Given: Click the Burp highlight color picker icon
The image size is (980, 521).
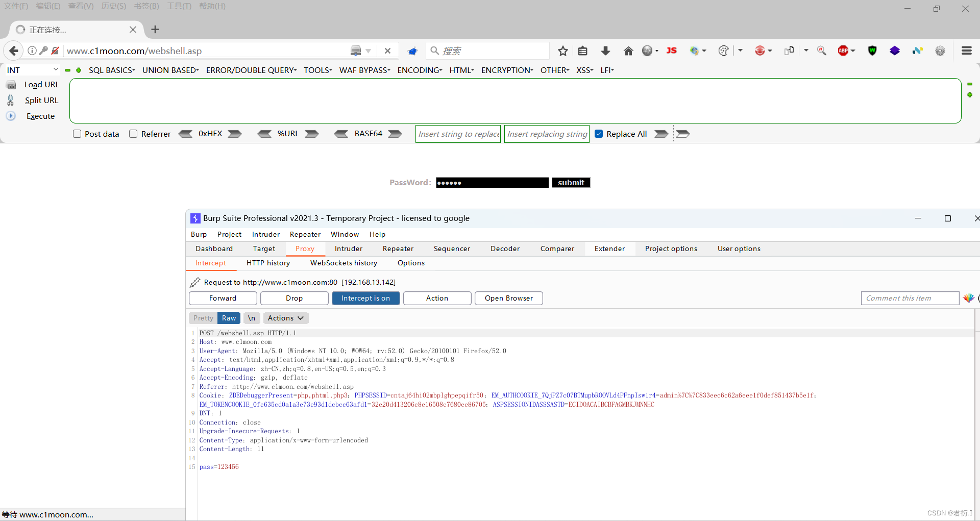Looking at the screenshot, I should click(968, 298).
